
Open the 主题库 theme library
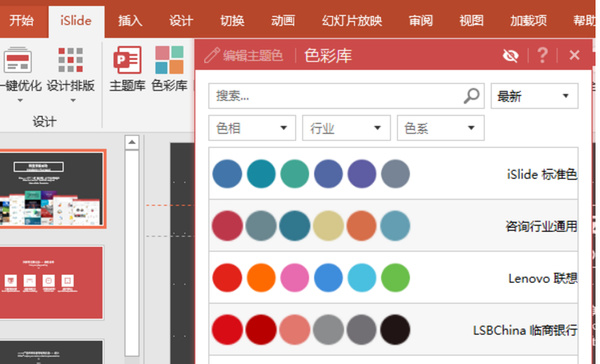[127, 69]
